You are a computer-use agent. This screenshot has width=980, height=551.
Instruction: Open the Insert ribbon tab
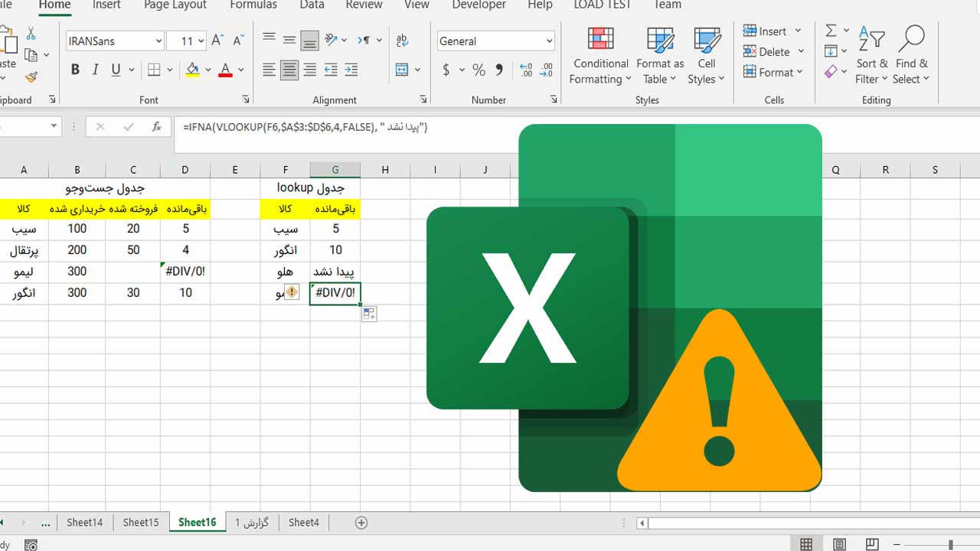click(x=106, y=5)
